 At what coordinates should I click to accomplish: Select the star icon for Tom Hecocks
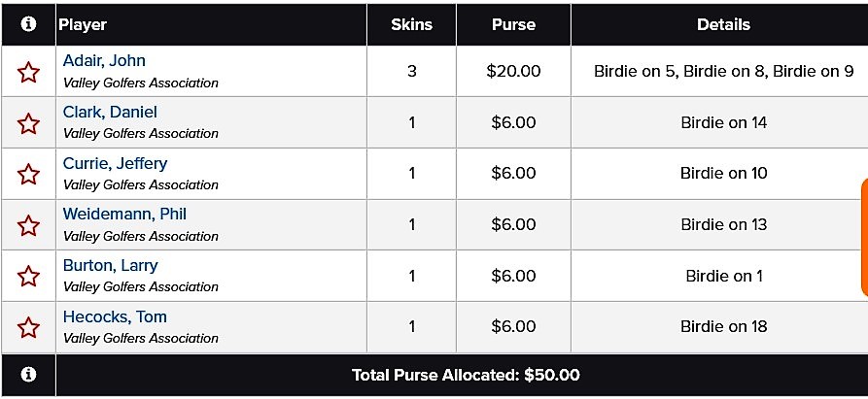(x=28, y=327)
